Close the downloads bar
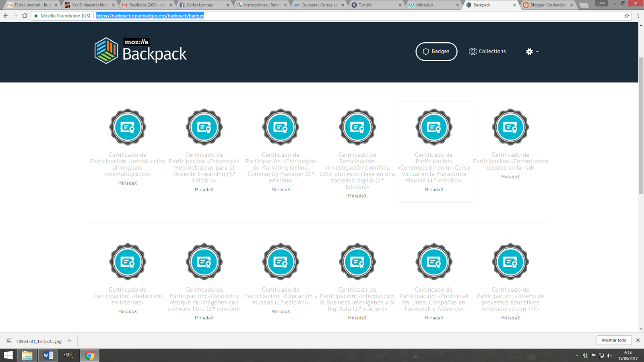 click(638, 340)
